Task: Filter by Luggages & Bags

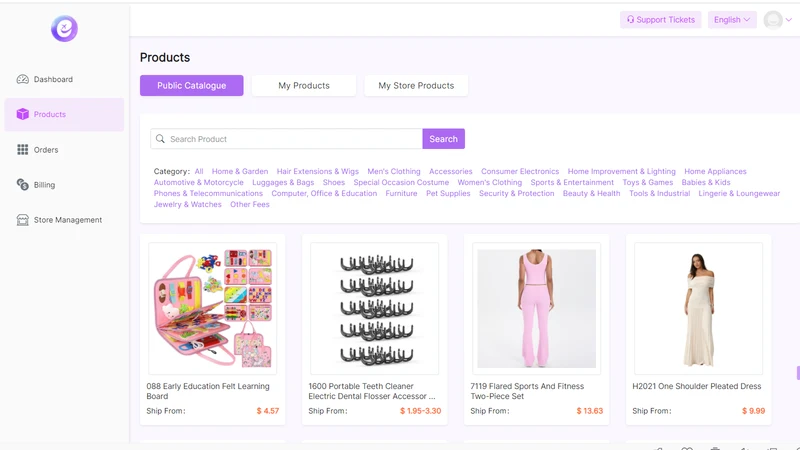Action: point(283,182)
